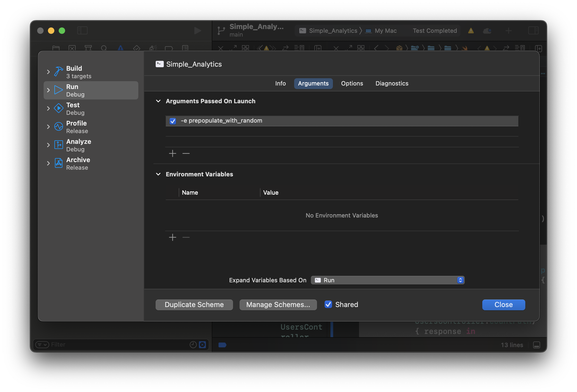Screen dimensions: 577x392
Task: Open the branch icon next to main
Action: click(x=221, y=31)
